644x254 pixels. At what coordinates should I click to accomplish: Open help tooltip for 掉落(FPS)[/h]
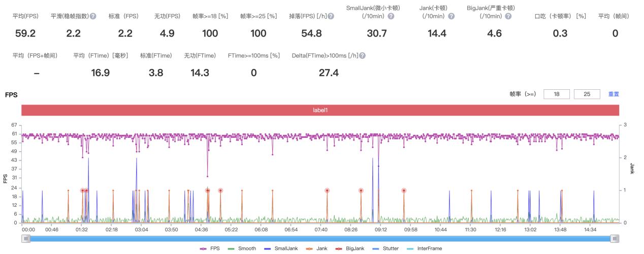point(331,16)
